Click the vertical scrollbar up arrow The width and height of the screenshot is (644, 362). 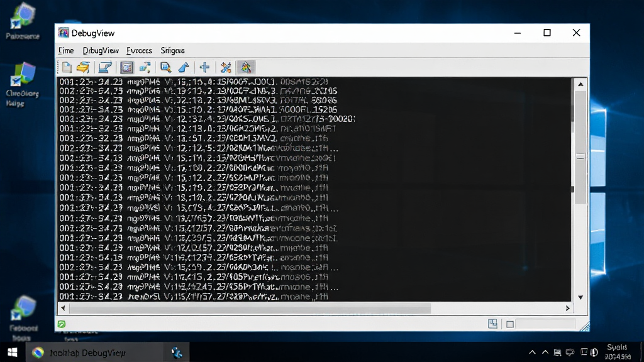[x=580, y=84]
